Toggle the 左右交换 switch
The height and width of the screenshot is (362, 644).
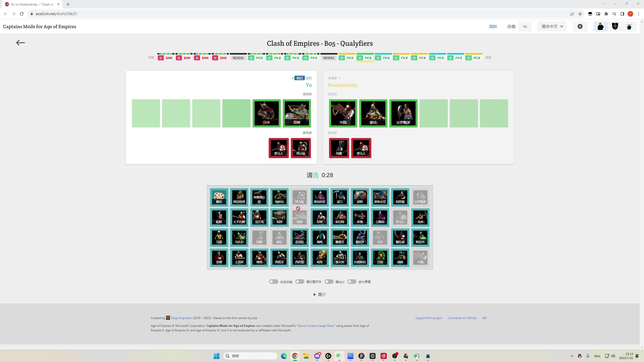(x=273, y=282)
